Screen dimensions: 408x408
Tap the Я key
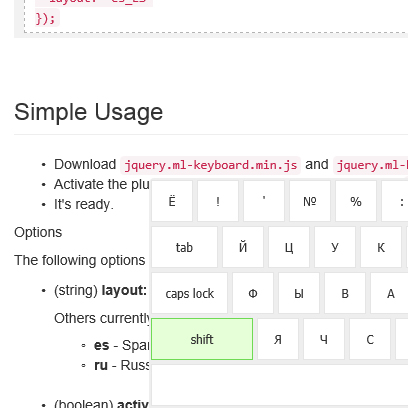click(x=278, y=339)
